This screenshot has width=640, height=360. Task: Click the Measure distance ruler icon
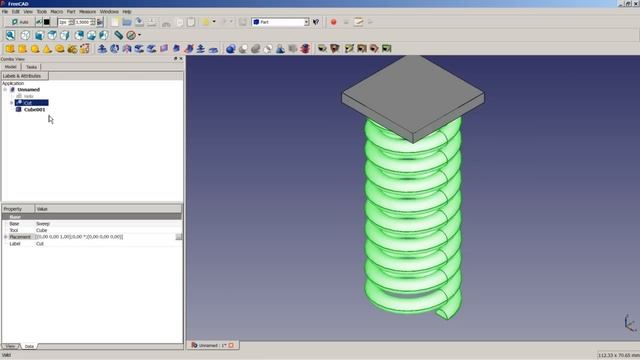pos(118,36)
